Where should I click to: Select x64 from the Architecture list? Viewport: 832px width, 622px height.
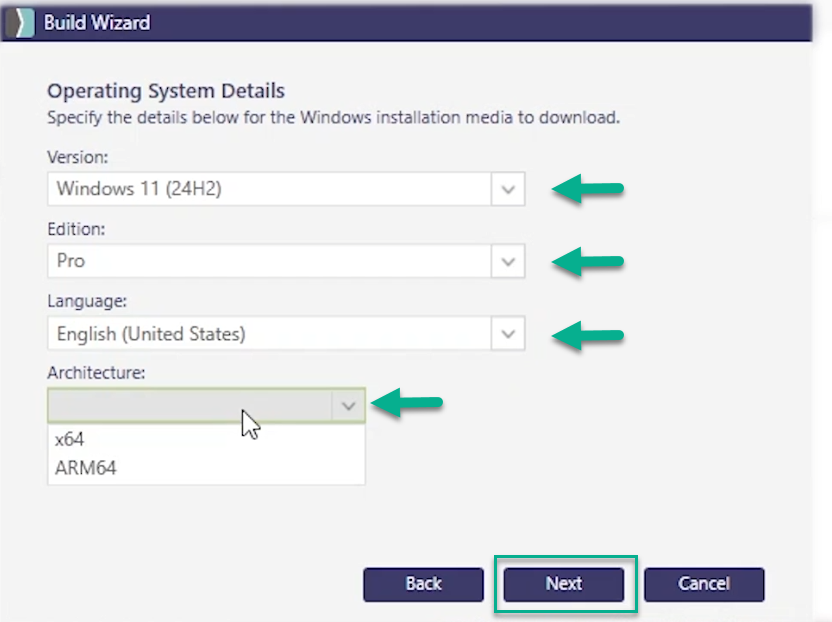pyautogui.click(x=70, y=440)
